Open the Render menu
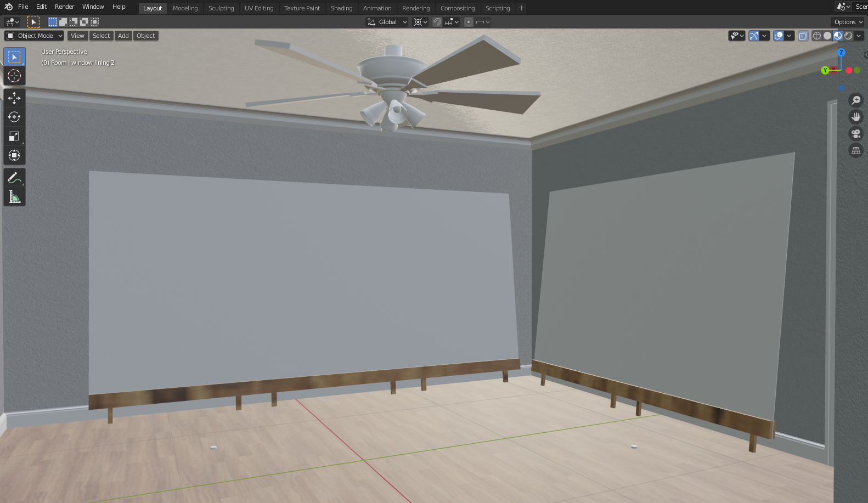The height and width of the screenshot is (503, 868). (64, 7)
